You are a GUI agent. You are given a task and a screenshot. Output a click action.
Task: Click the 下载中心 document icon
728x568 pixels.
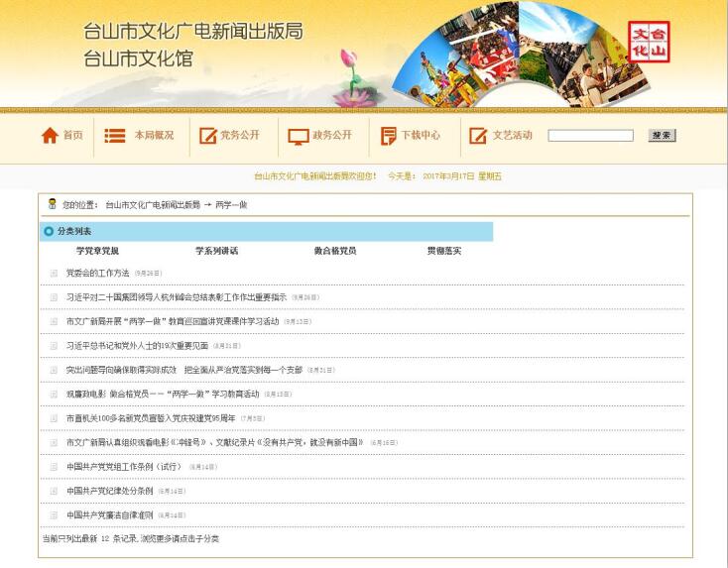(x=388, y=136)
